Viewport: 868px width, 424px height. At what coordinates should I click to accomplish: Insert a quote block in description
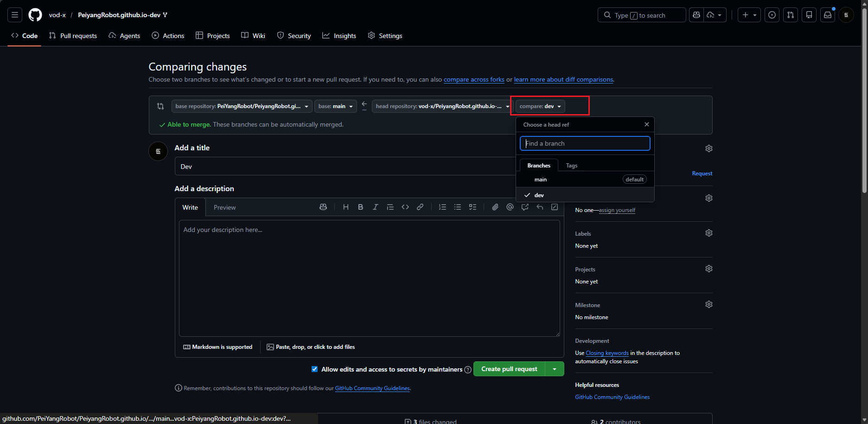390,207
